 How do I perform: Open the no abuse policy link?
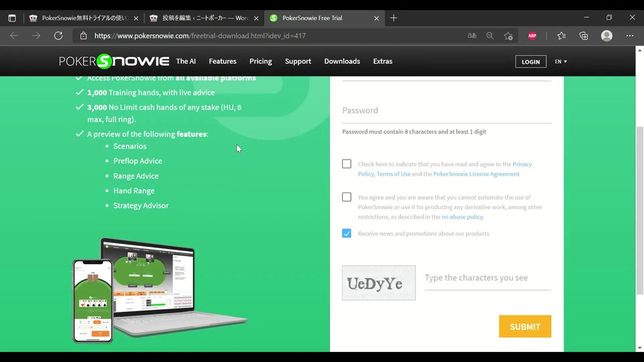click(x=462, y=217)
